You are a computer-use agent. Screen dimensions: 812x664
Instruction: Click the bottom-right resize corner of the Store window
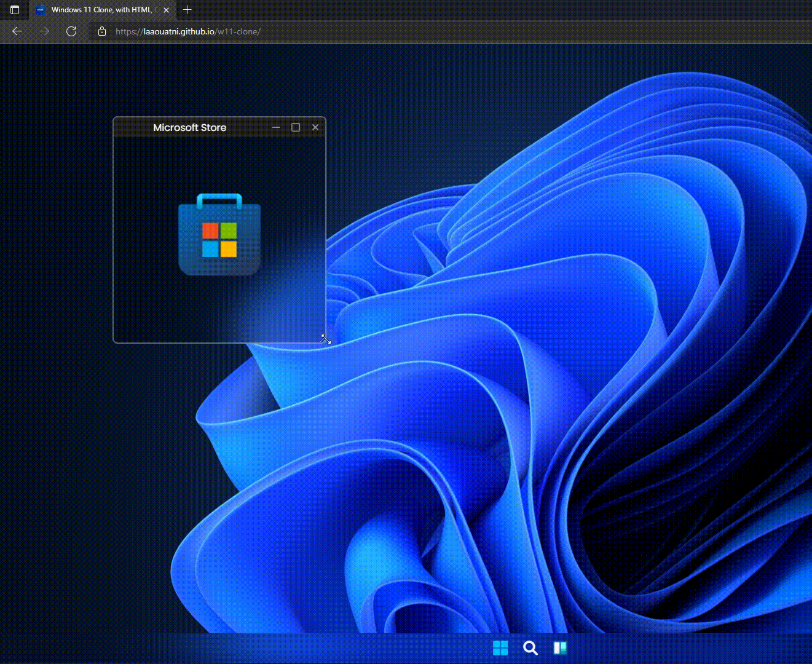point(325,339)
